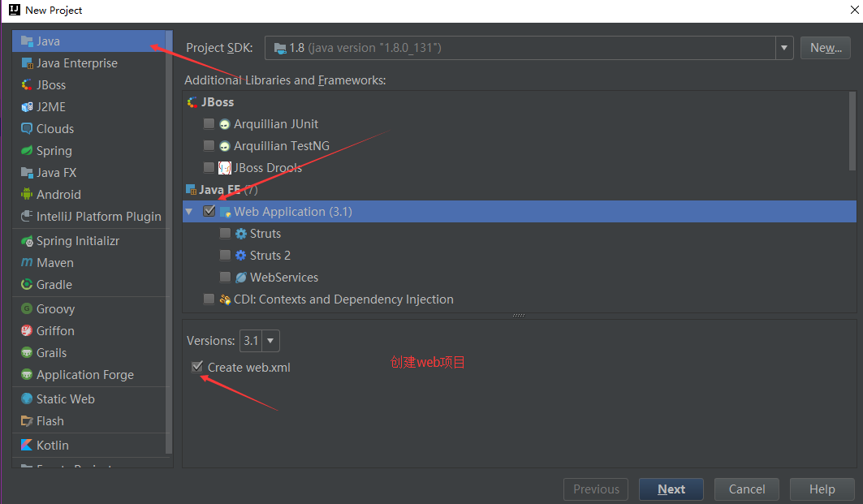Image resolution: width=863 pixels, height=504 pixels.
Task: Click the Grails icon
Action: [x=27, y=353]
